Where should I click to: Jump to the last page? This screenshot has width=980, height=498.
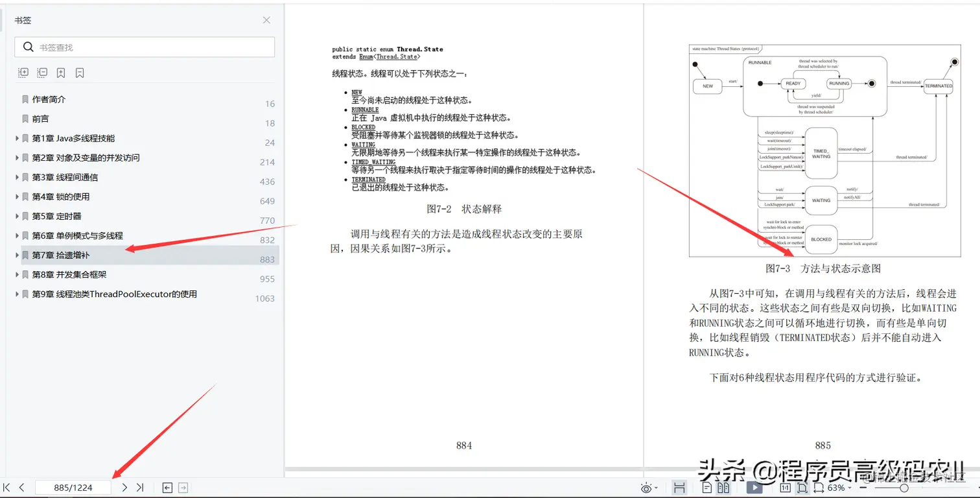[140, 487]
